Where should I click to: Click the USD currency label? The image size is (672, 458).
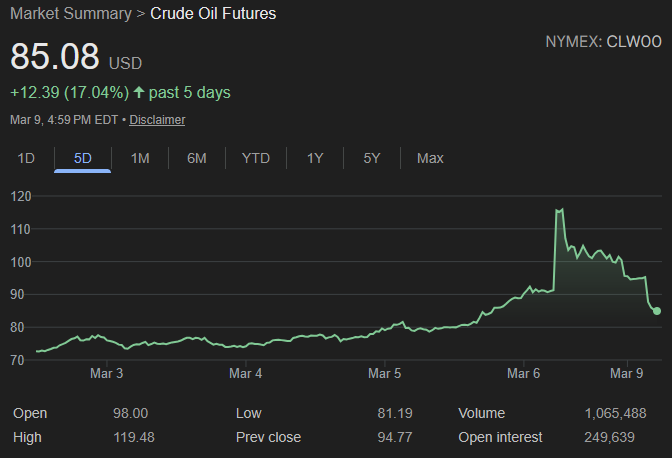click(x=125, y=63)
